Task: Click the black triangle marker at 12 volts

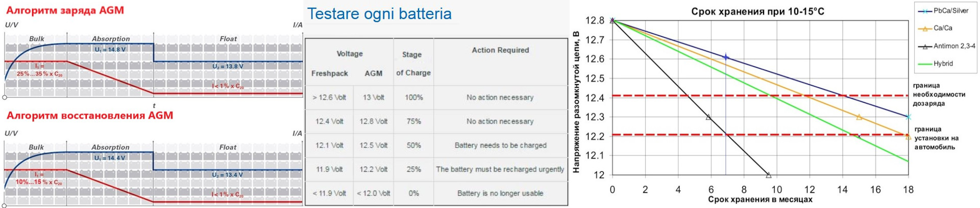Action: pos(768,175)
